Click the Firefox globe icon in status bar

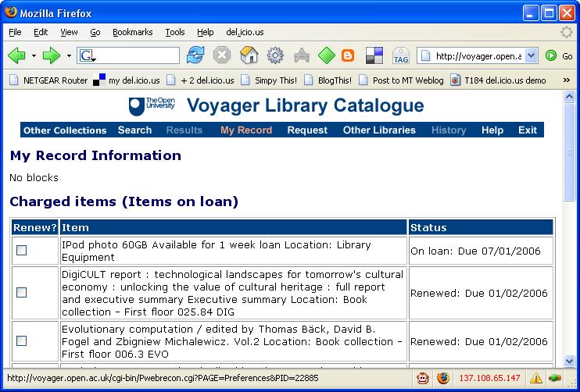(x=442, y=378)
